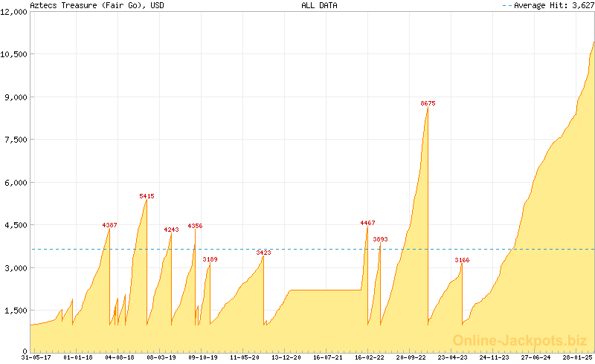The width and height of the screenshot is (595, 364).
Task: Click the 7,500 y-axis value
Action: (16, 140)
